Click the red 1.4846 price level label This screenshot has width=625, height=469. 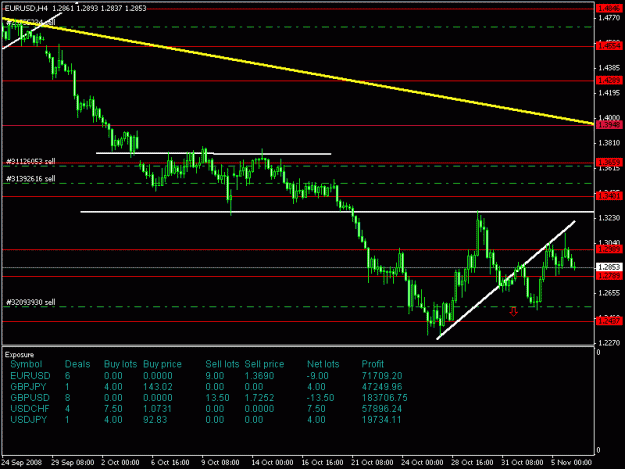point(609,8)
